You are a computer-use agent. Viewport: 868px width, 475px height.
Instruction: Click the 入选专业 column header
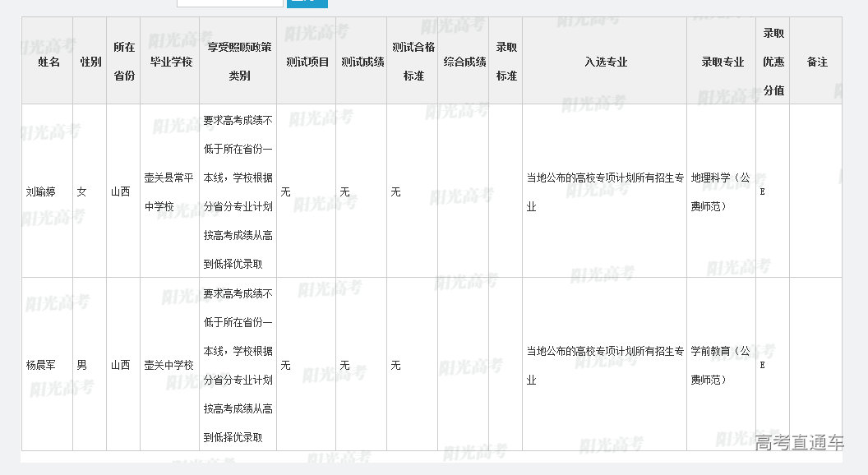click(605, 62)
